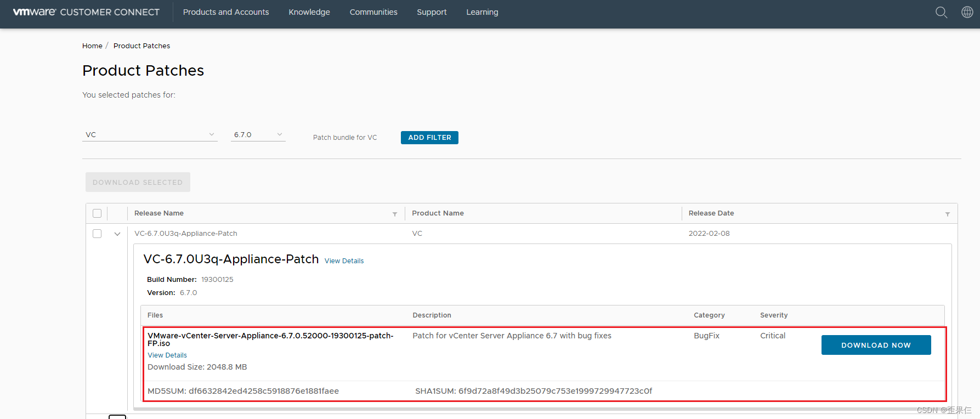The image size is (980, 419).
Task: Check the select-all header checkbox
Action: [97, 213]
